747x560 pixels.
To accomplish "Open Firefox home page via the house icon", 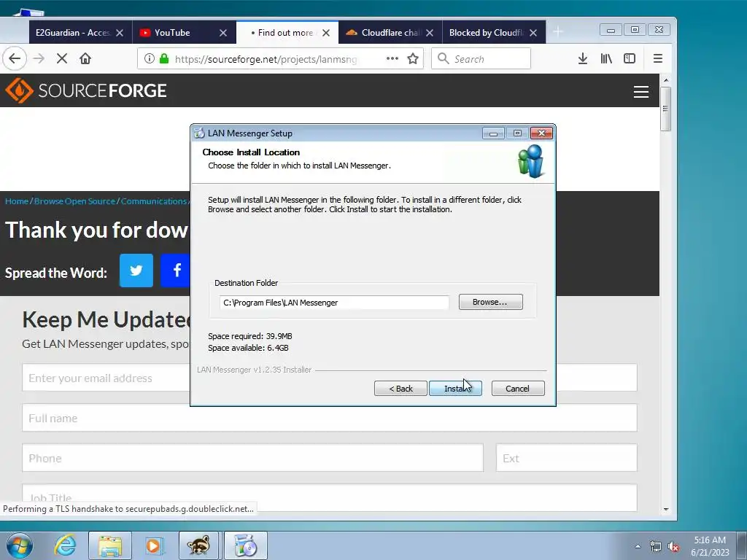I will tap(85, 58).
